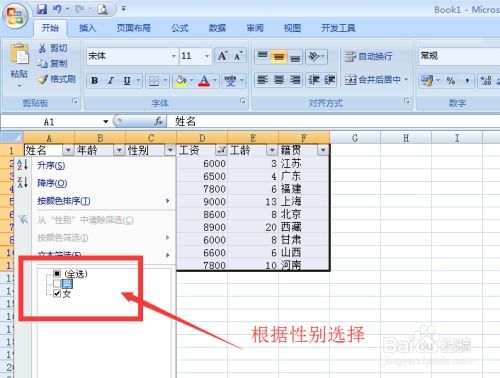
Task: Toggle underline formatting
Action: coord(127,81)
